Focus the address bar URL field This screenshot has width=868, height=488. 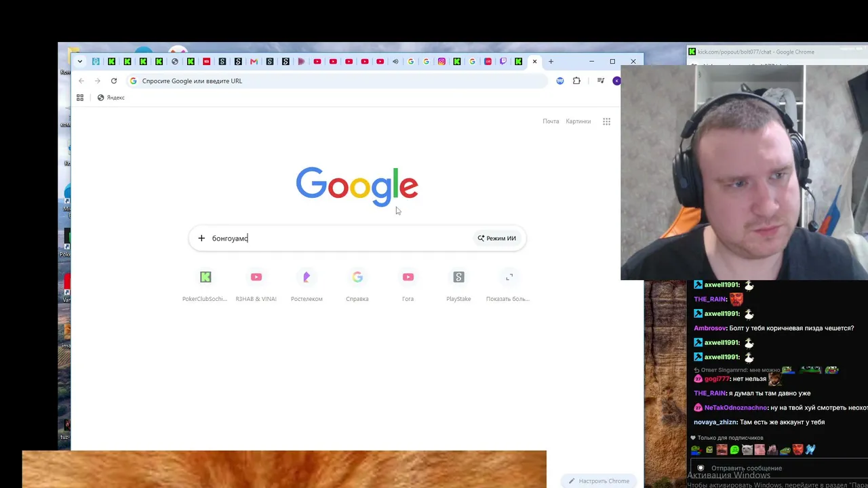337,81
